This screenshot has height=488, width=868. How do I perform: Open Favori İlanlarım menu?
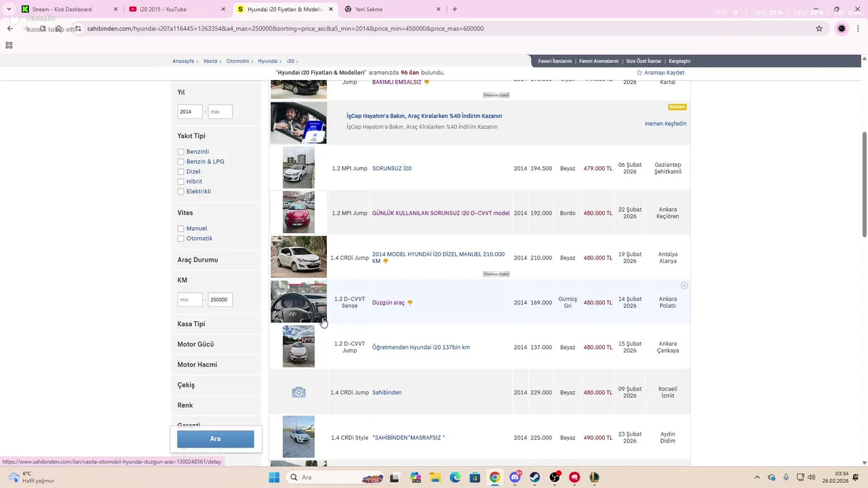[x=555, y=61]
